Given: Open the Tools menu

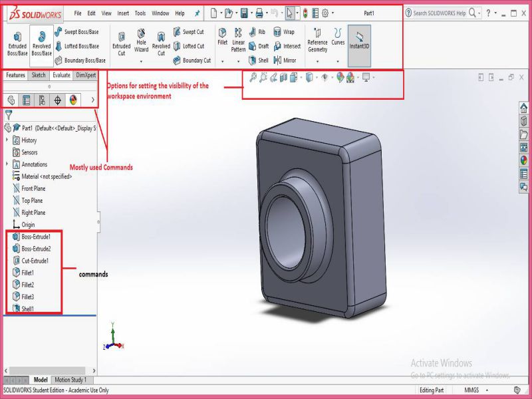Looking at the screenshot, I should click(x=140, y=13).
